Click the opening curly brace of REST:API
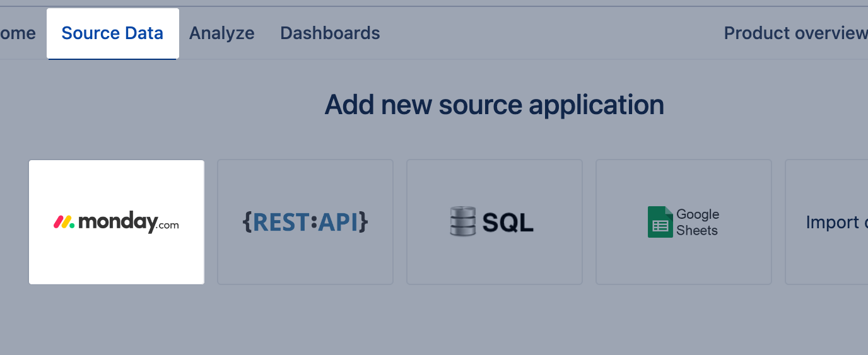This screenshot has width=868, height=355. click(x=247, y=222)
